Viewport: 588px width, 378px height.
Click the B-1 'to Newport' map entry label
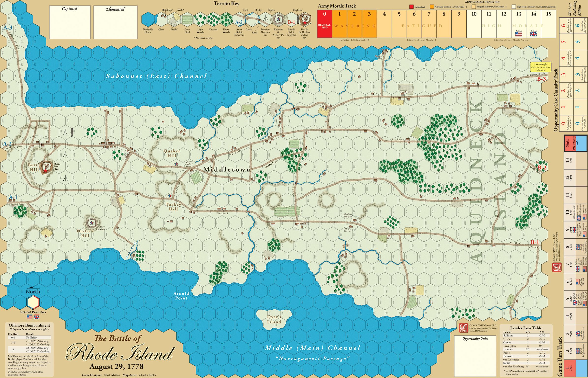click(535, 242)
